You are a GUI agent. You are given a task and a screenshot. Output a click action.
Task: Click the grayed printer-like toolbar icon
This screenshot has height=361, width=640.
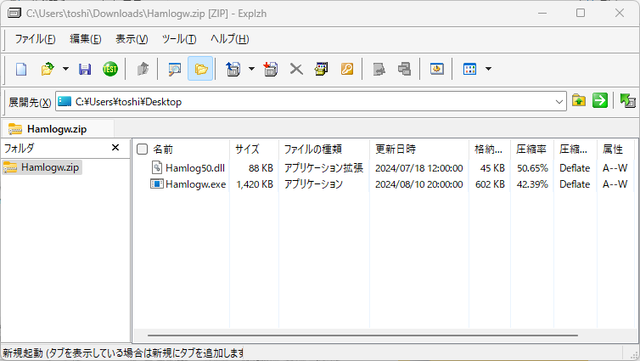pyautogui.click(x=404, y=69)
